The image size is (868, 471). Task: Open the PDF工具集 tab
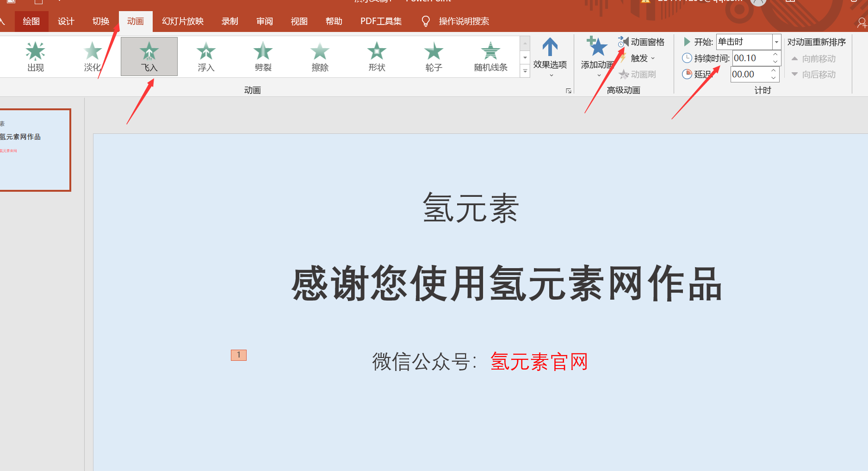coord(381,21)
